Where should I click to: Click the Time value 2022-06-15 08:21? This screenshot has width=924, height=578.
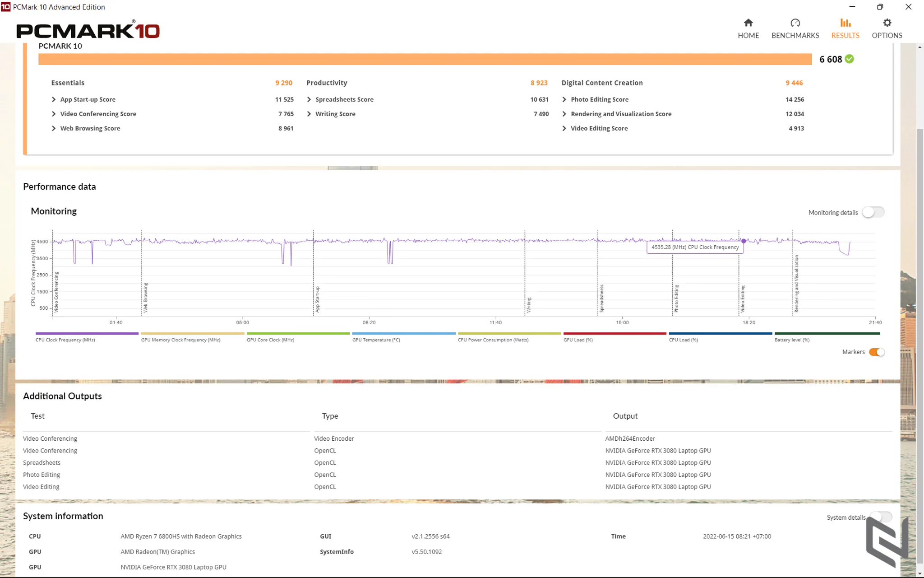pos(737,536)
